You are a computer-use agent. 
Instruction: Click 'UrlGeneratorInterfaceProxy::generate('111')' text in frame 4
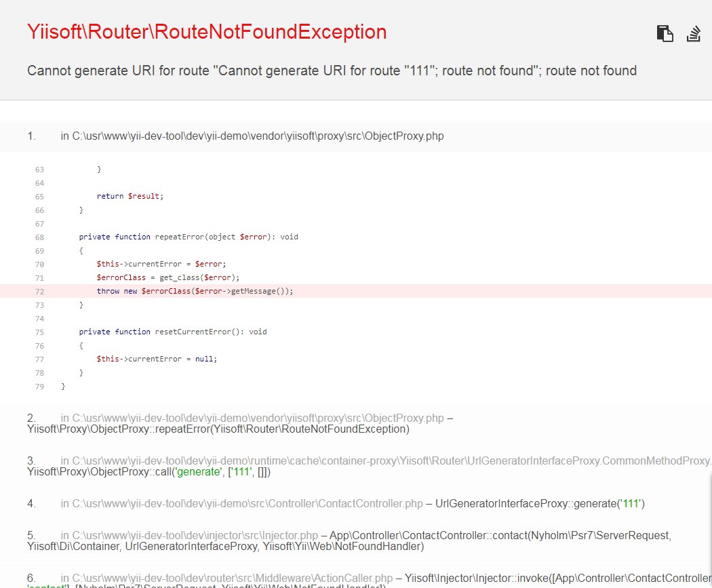tap(540, 503)
